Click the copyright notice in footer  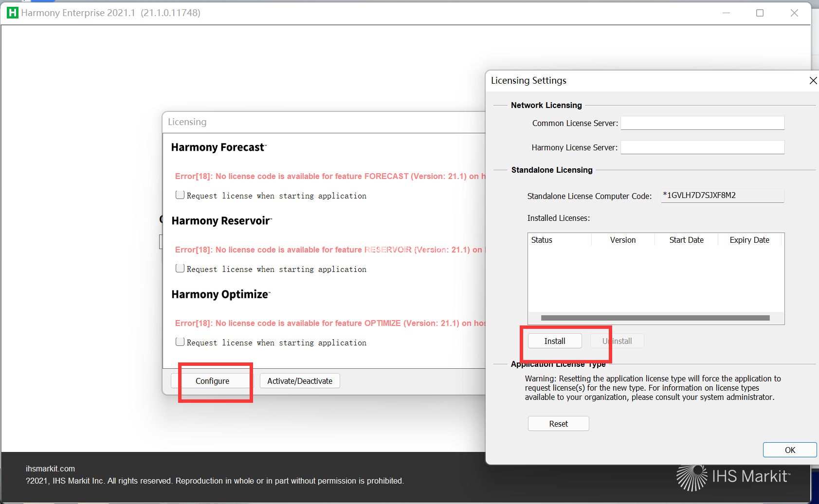click(215, 481)
